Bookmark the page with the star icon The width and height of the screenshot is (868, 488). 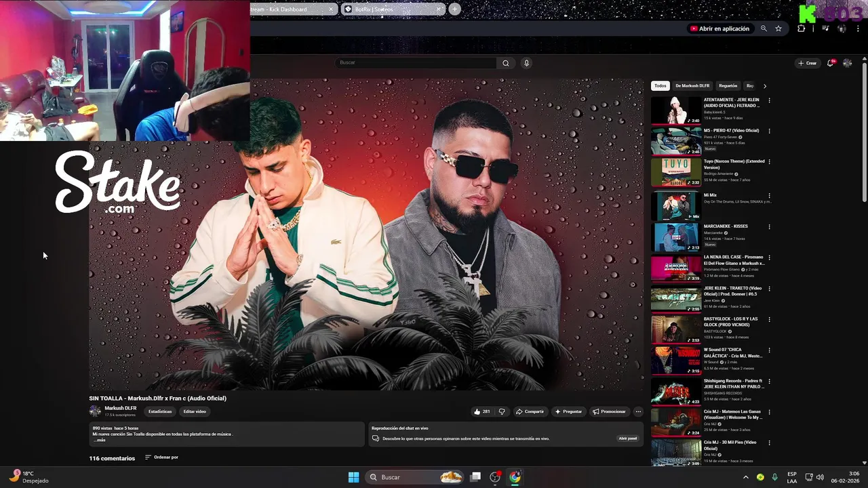pos(778,28)
